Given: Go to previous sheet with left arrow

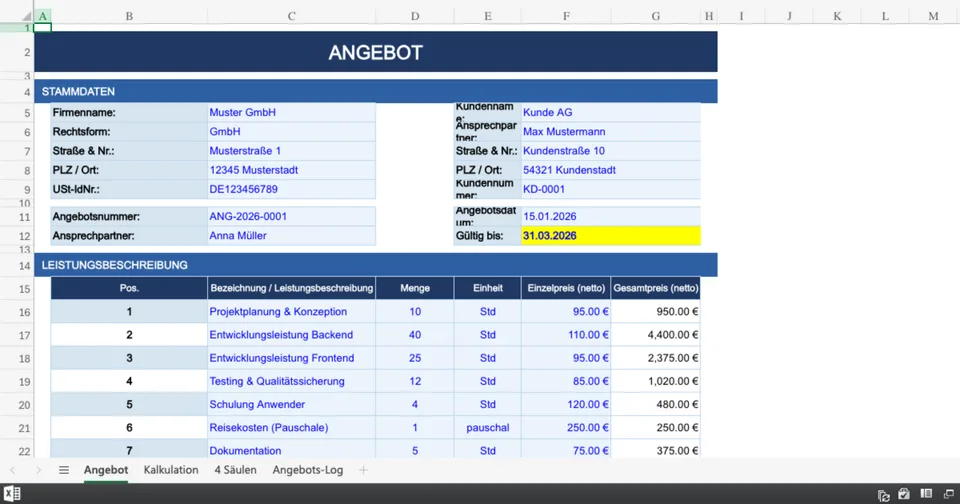Looking at the screenshot, I should (13, 470).
